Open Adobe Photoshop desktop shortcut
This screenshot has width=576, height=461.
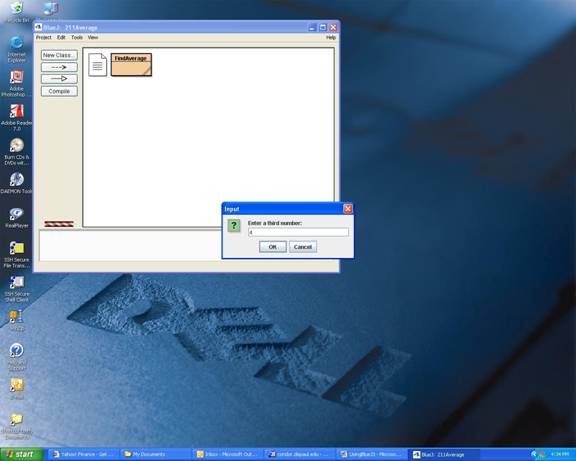tap(16, 84)
